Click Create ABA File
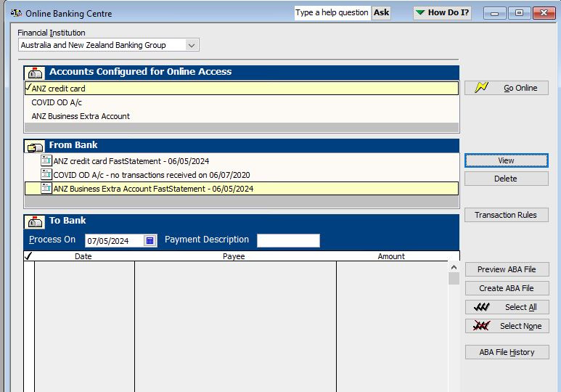561x392 pixels. pyautogui.click(x=507, y=288)
